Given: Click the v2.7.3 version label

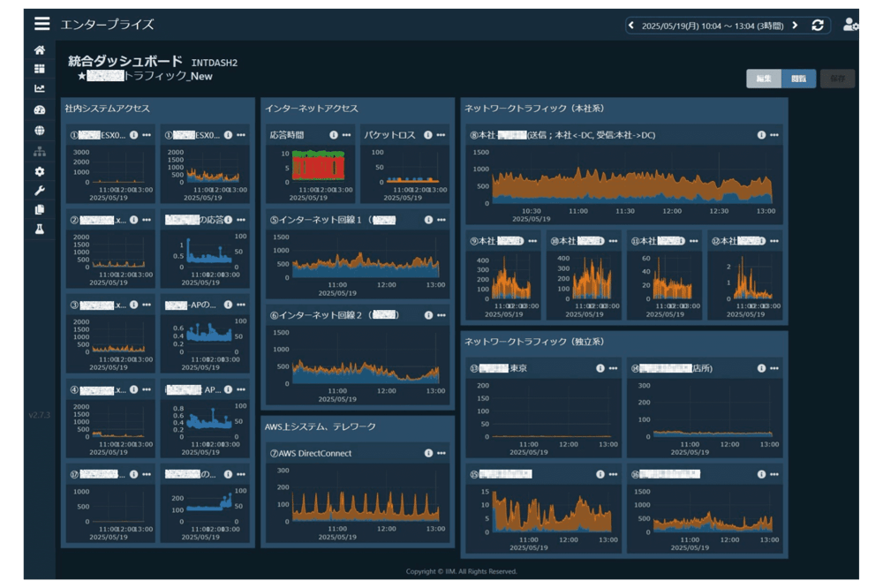Looking at the screenshot, I should pyautogui.click(x=40, y=415).
